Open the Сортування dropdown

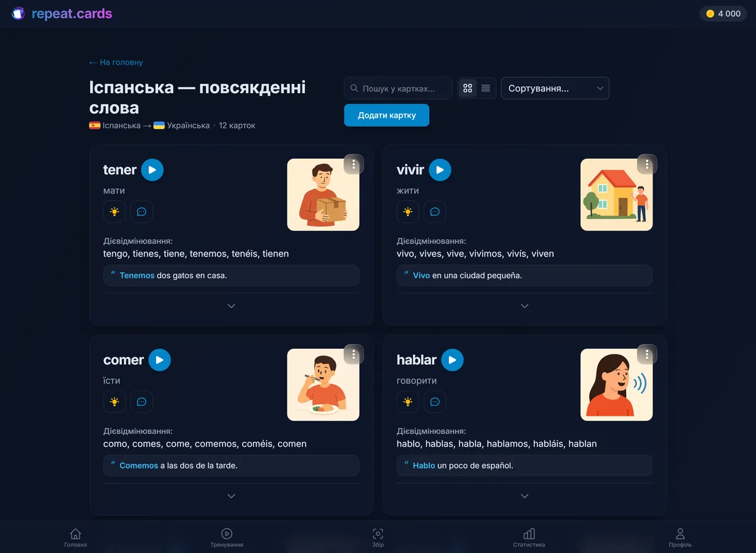555,88
